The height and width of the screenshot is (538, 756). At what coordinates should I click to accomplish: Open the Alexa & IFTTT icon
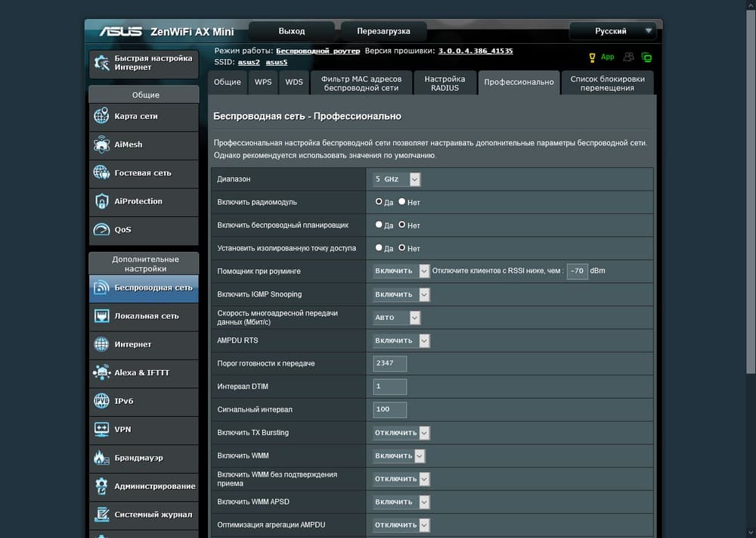(101, 372)
